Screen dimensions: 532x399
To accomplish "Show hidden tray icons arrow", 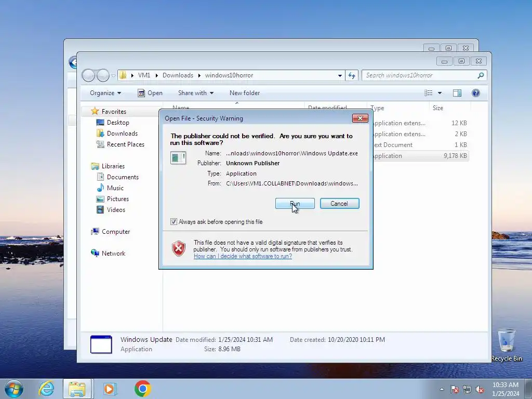I will click(x=442, y=389).
